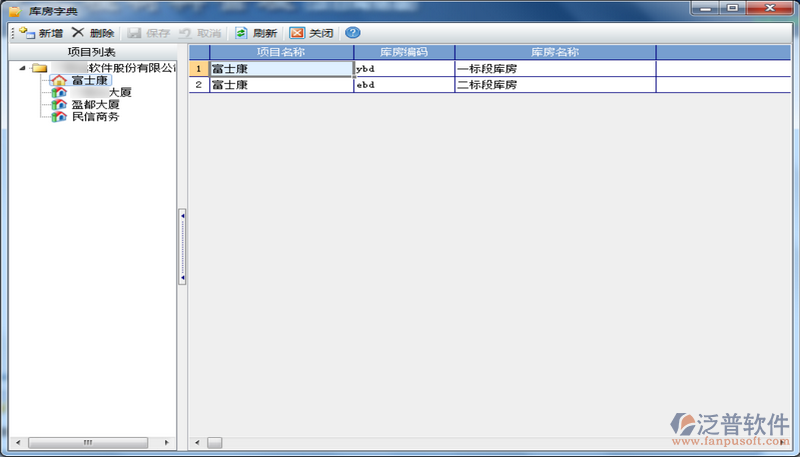Open help via the blue question mark icon
800x457 pixels.
pyautogui.click(x=353, y=33)
